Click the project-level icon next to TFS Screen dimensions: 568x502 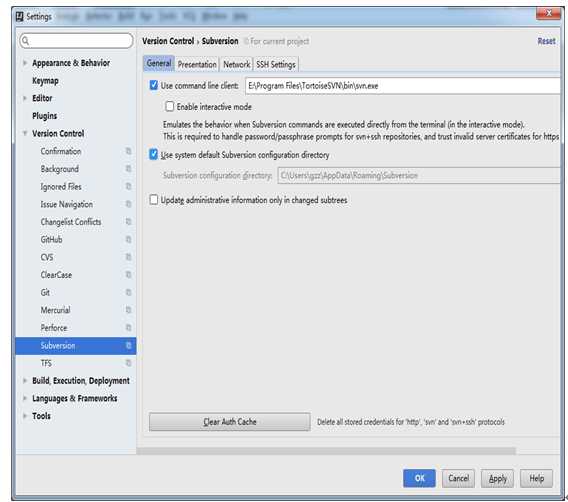tap(128, 363)
